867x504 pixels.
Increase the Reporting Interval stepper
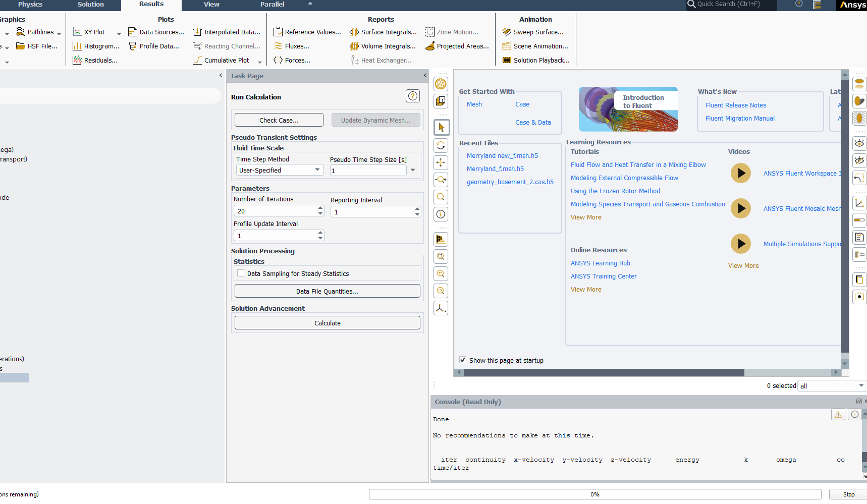coord(417,209)
